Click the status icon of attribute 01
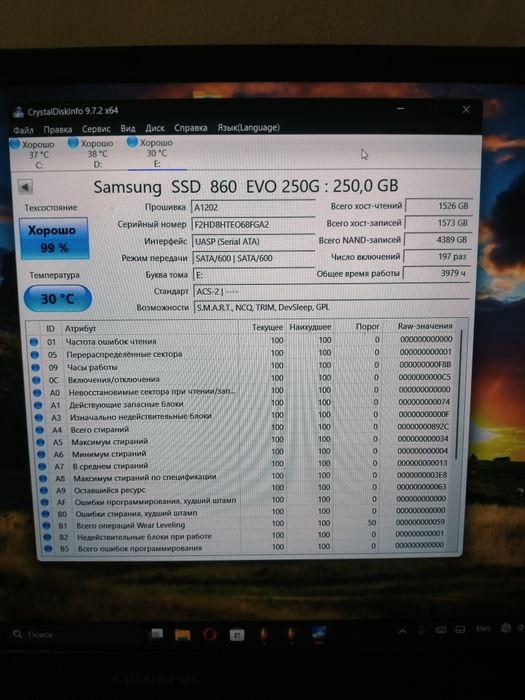The width and height of the screenshot is (525, 700). 33,342
